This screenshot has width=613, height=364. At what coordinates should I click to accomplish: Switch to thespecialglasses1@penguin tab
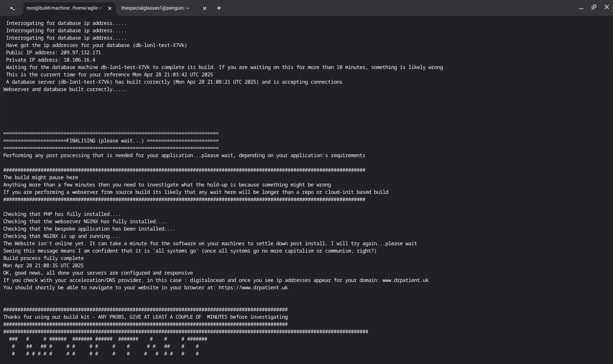(155, 8)
